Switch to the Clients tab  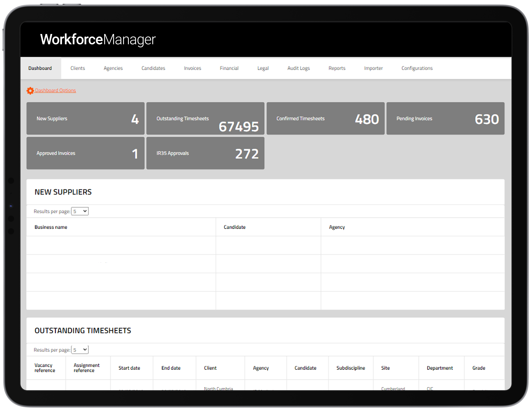click(77, 68)
